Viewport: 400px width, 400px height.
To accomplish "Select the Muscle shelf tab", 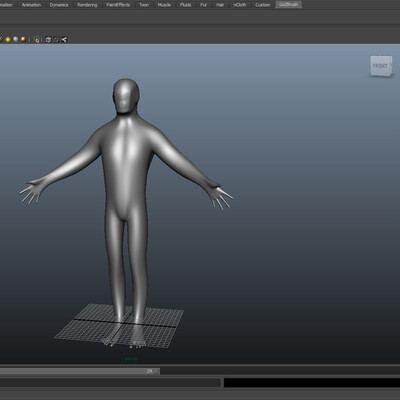I will point(164,5).
